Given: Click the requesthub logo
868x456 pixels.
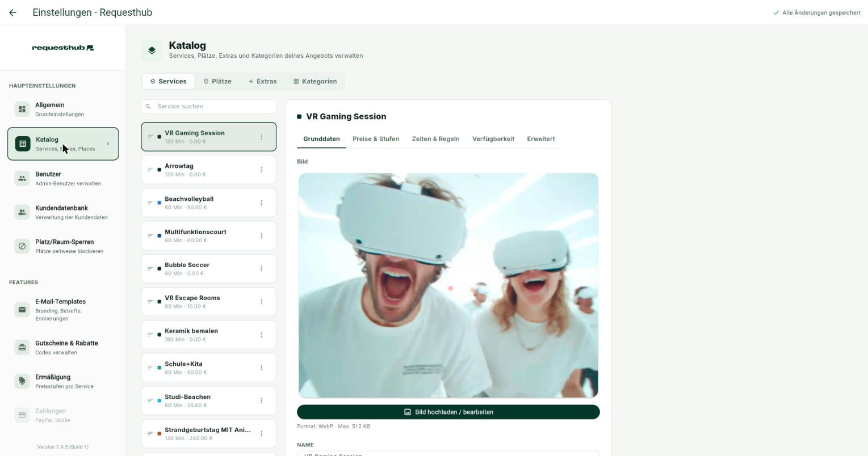Looking at the screenshot, I should [63, 48].
